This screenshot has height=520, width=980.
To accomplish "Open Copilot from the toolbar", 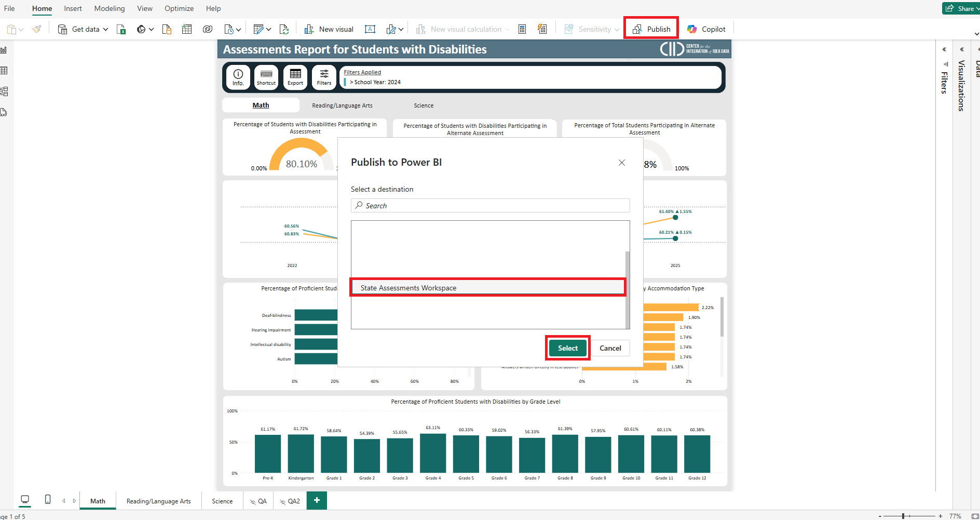I will [706, 29].
